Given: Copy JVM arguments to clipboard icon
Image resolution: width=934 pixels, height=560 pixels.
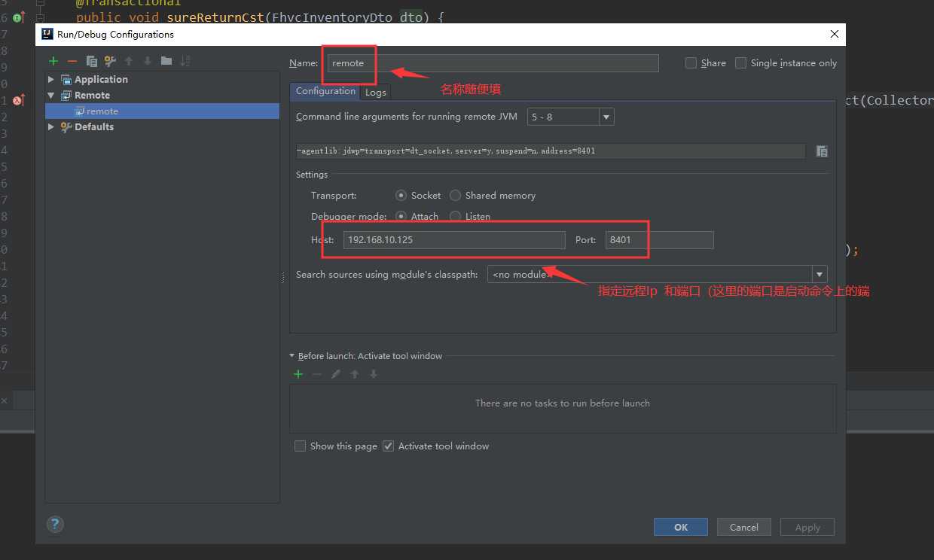Looking at the screenshot, I should (x=822, y=151).
